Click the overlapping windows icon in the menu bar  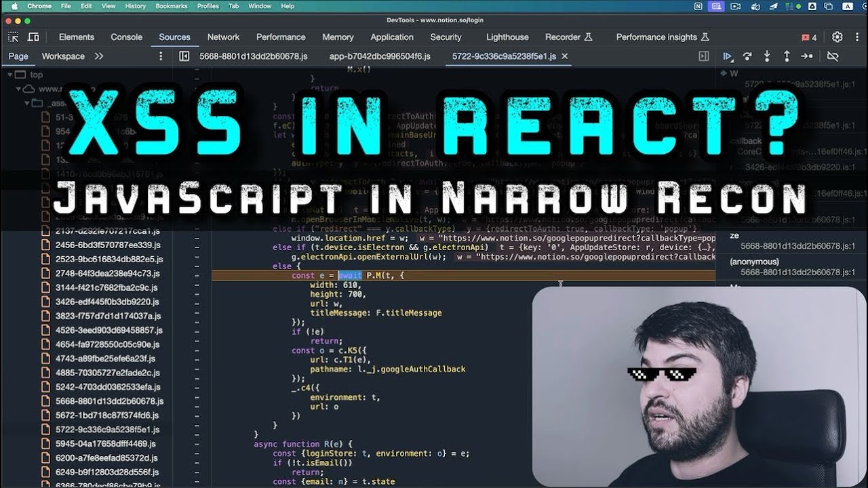pyautogui.click(x=828, y=6)
